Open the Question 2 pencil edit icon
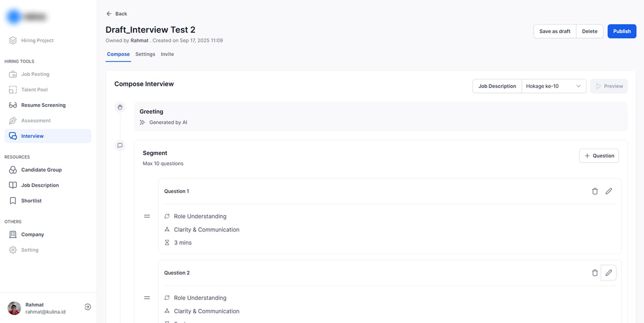 [609, 273]
